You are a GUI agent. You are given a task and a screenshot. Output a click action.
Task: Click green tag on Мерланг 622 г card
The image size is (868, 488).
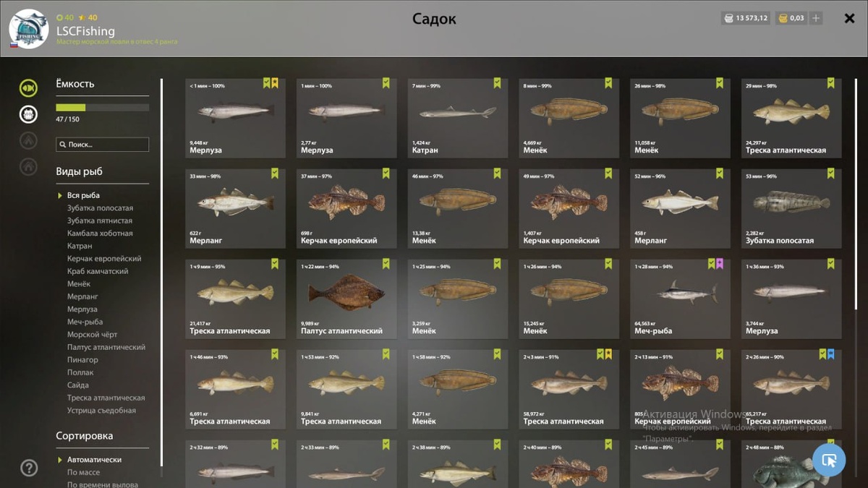click(275, 174)
